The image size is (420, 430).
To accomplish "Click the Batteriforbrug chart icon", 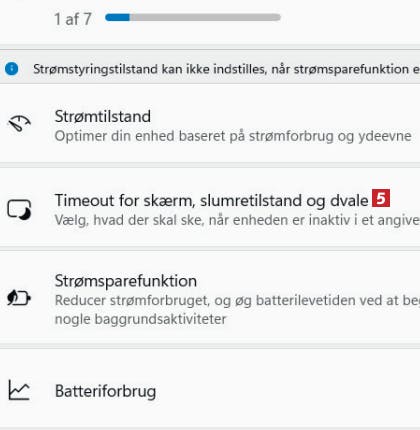I will [19, 390].
